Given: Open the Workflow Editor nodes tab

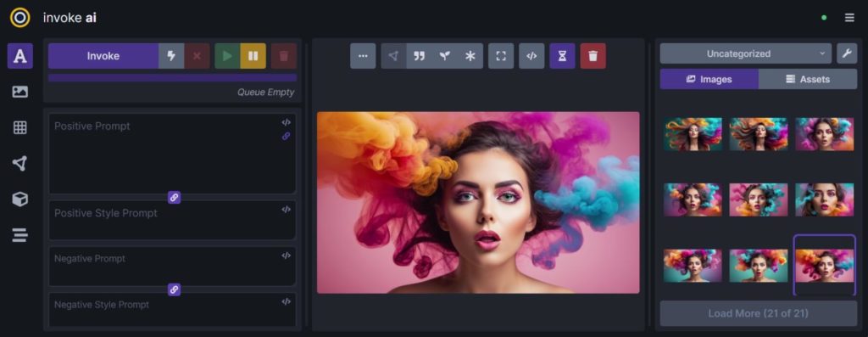Looking at the screenshot, I should [x=20, y=164].
